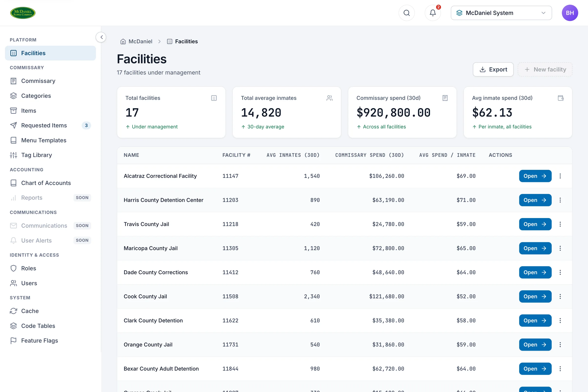The height and width of the screenshot is (392, 588).
Task: Click the Chart of Accounts book icon
Action: coord(13,183)
